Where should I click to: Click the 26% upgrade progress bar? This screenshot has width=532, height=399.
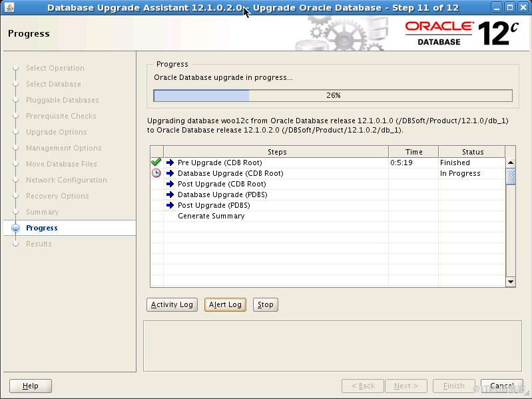(x=333, y=96)
